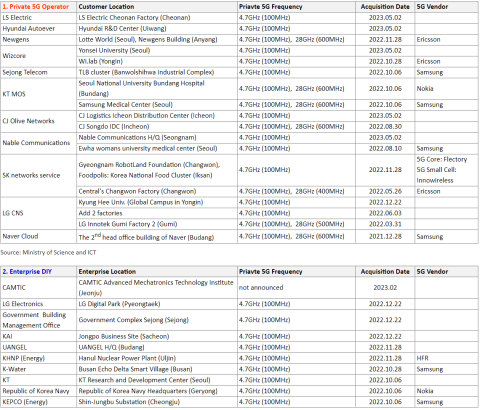Select 'UANGEL H/Q (Budang)' cell

[157, 347]
